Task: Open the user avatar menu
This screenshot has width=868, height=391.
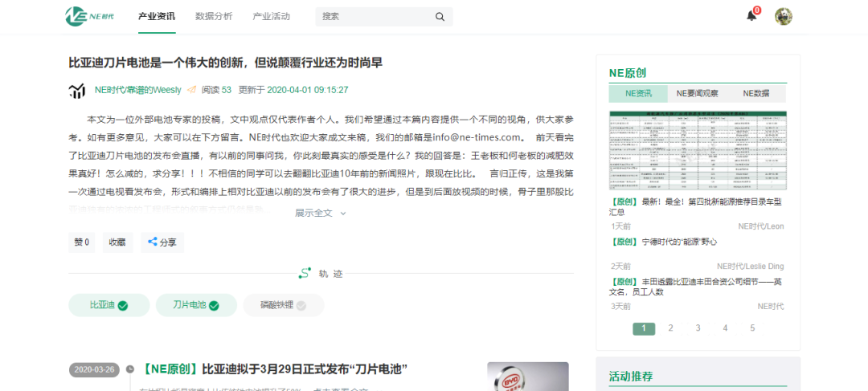Action: click(x=784, y=16)
